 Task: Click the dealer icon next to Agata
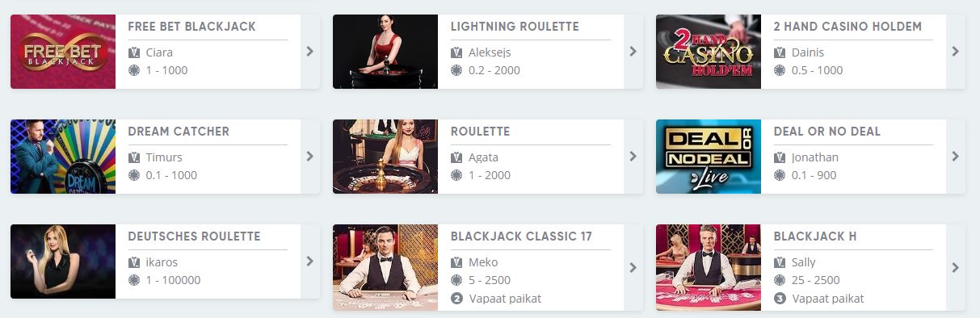pos(456,157)
